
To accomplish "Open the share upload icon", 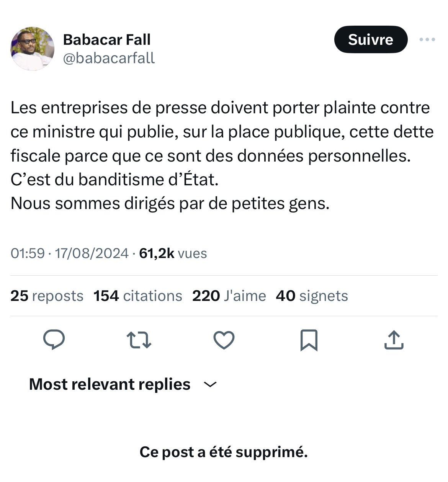I will 394,340.
